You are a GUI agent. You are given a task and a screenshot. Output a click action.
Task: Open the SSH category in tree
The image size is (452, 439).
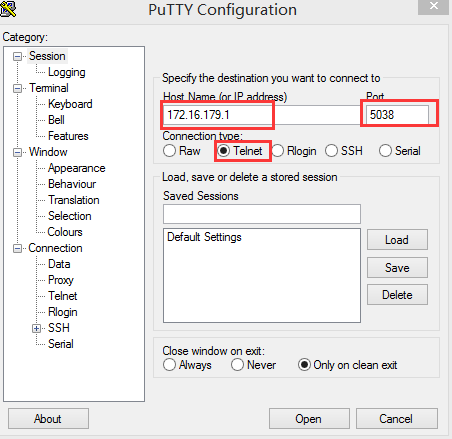(59, 328)
